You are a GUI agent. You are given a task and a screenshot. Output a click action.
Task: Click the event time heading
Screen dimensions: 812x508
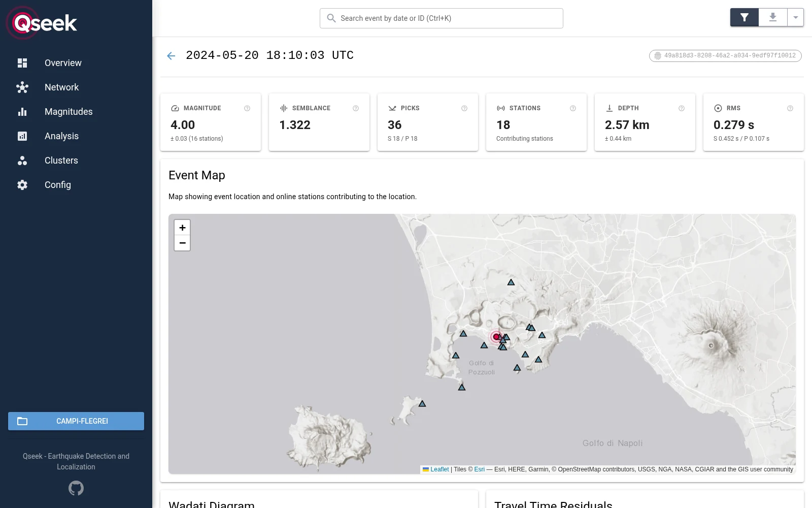pos(269,55)
